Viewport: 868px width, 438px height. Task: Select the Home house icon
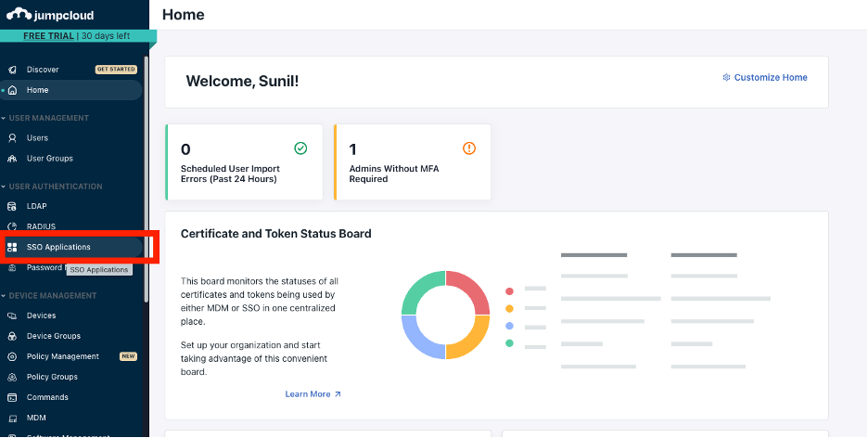click(x=12, y=90)
